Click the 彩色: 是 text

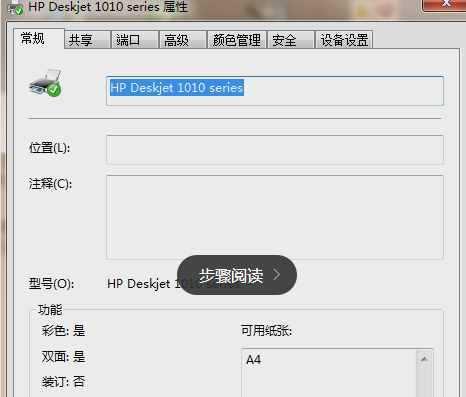tap(63, 331)
